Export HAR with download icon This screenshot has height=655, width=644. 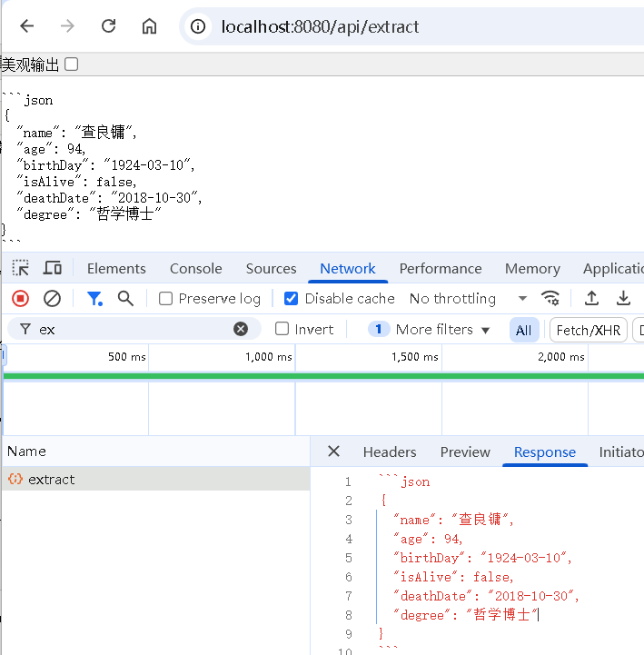(x=623, y=299)
